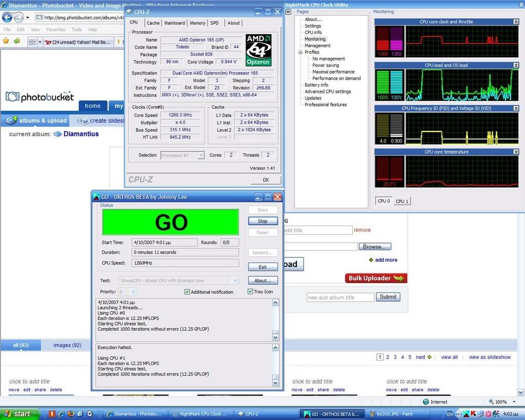The width and height of the screenshot is (525, 420).
Task: Click Internet Explorer Back arrow button
Action: pyautogui.click(x=7, y=17)
